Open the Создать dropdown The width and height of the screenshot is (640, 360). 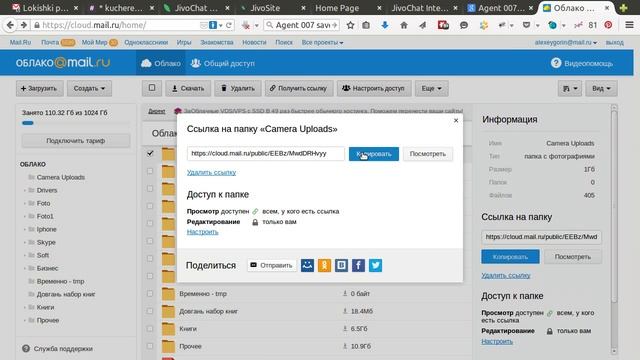(x=89, y=88)
